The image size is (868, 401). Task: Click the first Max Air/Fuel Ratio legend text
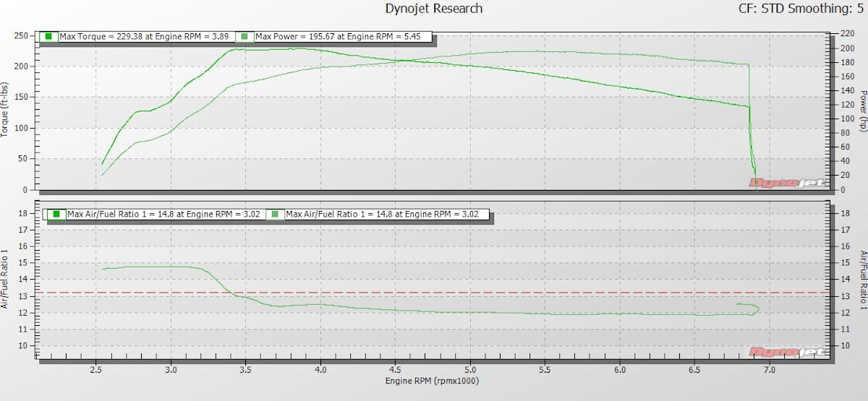[163, 215]
